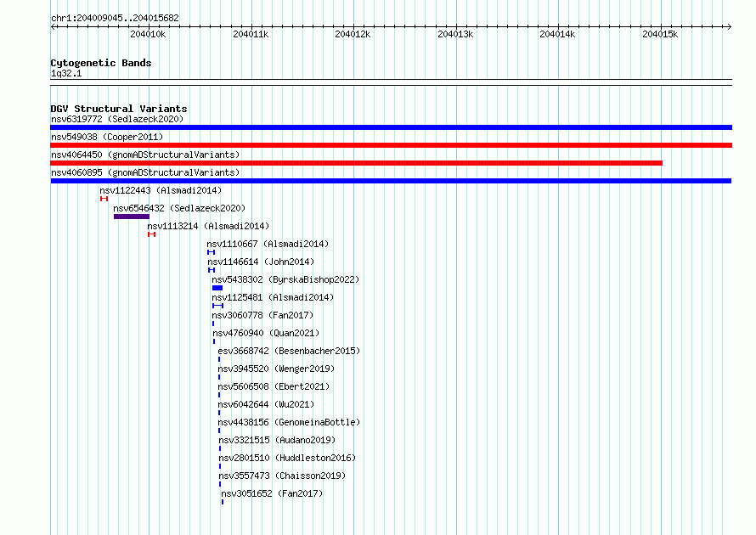Open nsv3051652 (Fan2017) label
Viewport: 756px width, 535px height.
click(272, 493)
